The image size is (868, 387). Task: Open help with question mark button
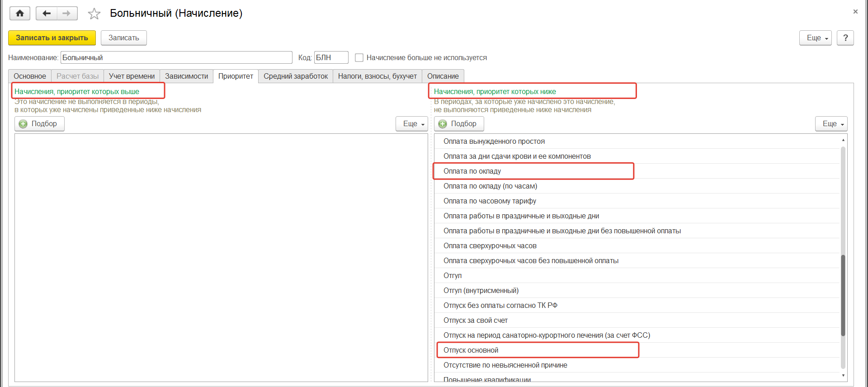pyautogui.click(x=845, y=38)
